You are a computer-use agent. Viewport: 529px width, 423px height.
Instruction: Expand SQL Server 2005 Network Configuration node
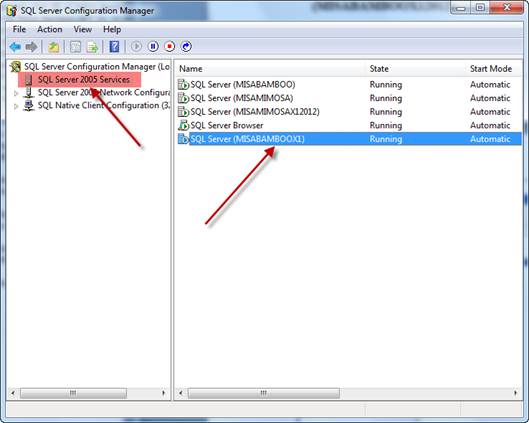(x=16, y=93)
